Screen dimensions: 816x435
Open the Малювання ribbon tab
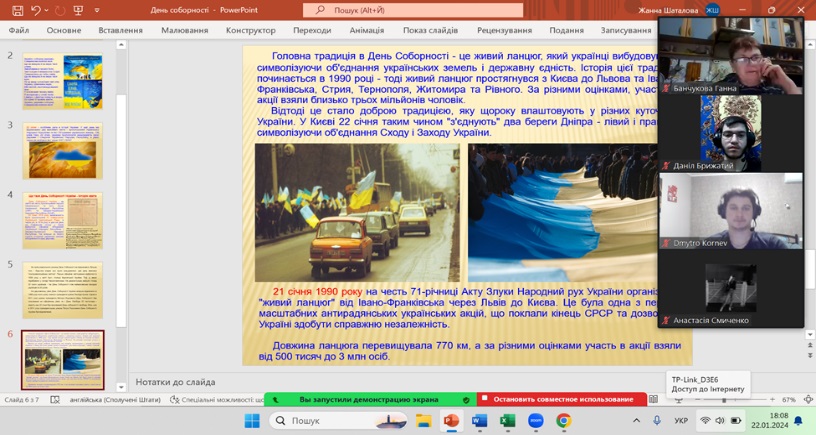[x=184, y=30]
